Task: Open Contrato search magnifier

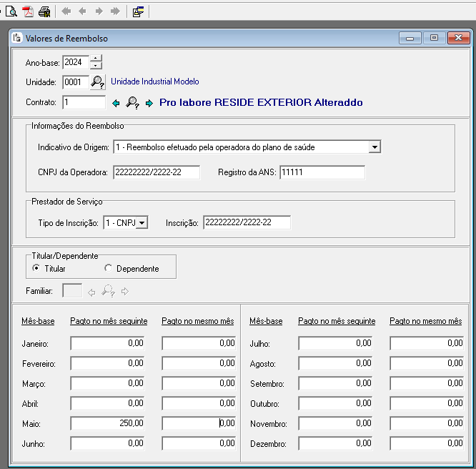Action: [132, 103]
